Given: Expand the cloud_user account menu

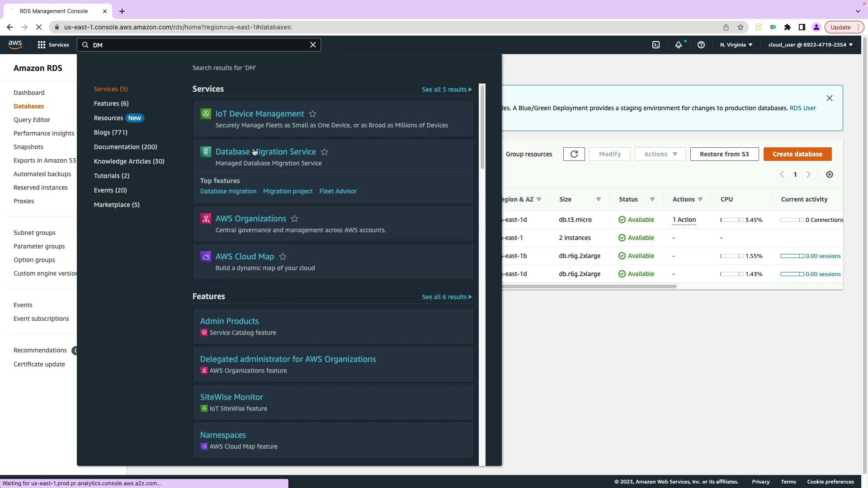Looking at the screenshot, I should click(810, 45).
